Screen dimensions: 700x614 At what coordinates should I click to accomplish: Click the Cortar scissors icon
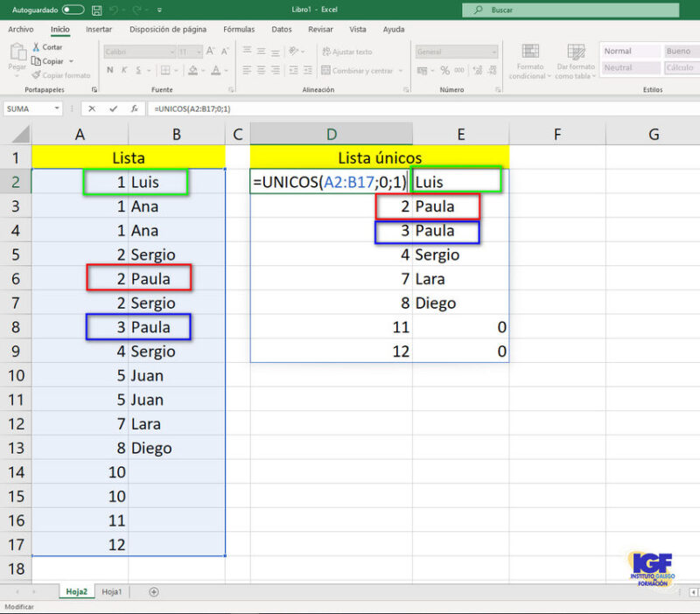[x=36, y=47]
